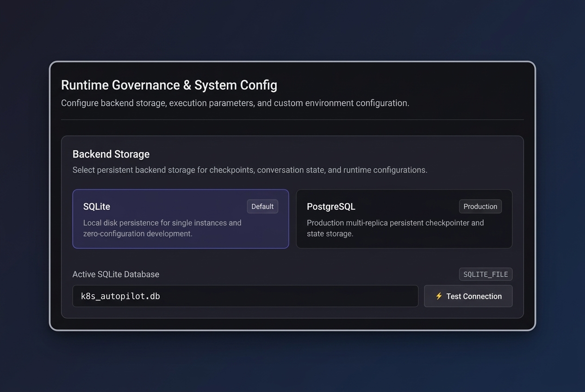Click the Active SQLite Database label

[116, 274]
